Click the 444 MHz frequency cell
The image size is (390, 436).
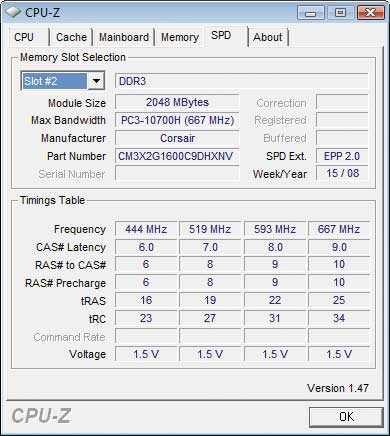146,229
